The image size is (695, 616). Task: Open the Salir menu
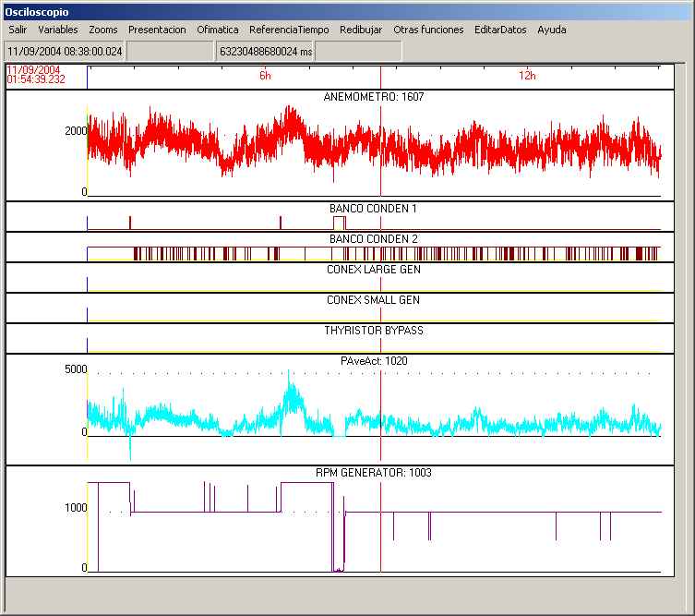pos(18,30)
